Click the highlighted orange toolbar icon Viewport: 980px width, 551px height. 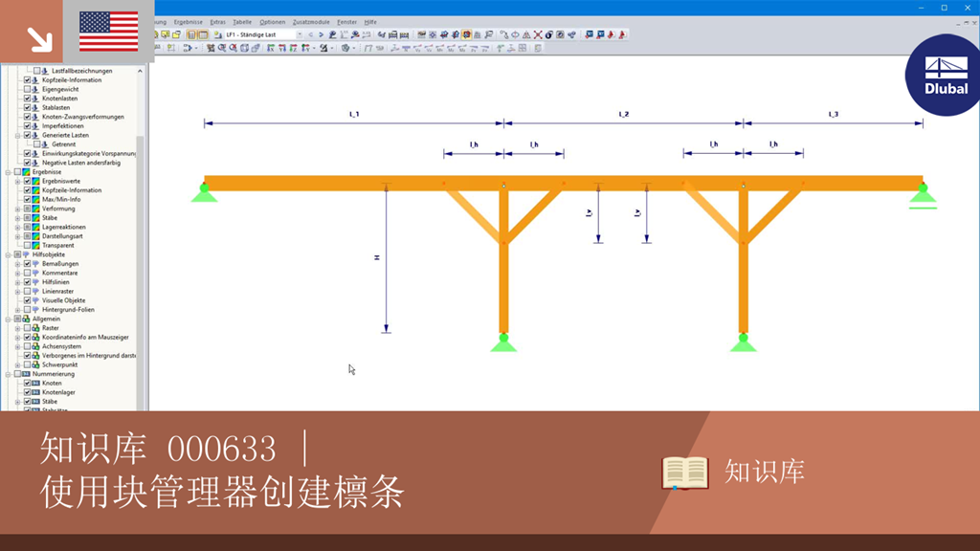pyautogui.click(x=466, y=35)
